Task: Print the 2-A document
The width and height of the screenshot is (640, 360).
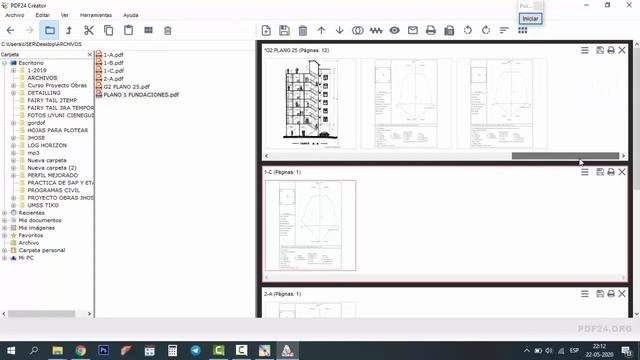Action: point(611,293)
